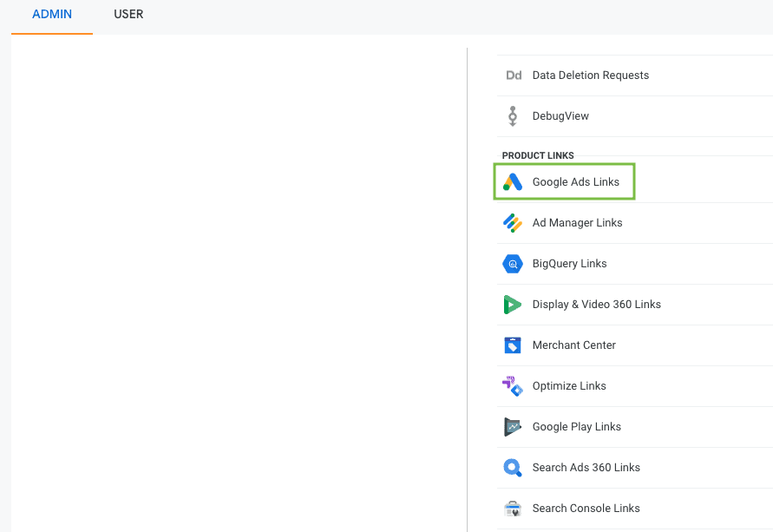The height and width of the screenshot is (532, 773).
Task: Click the Merchant Center icon
Action: click(513, 345)
